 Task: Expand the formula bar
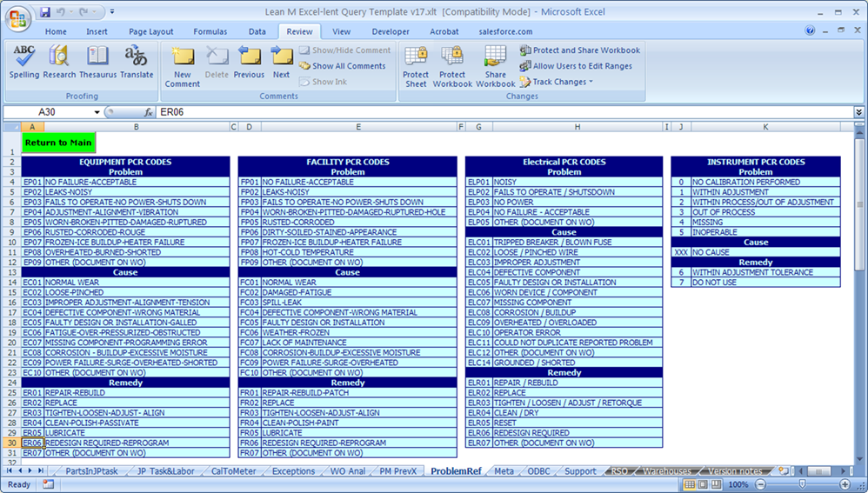(858, 112)
